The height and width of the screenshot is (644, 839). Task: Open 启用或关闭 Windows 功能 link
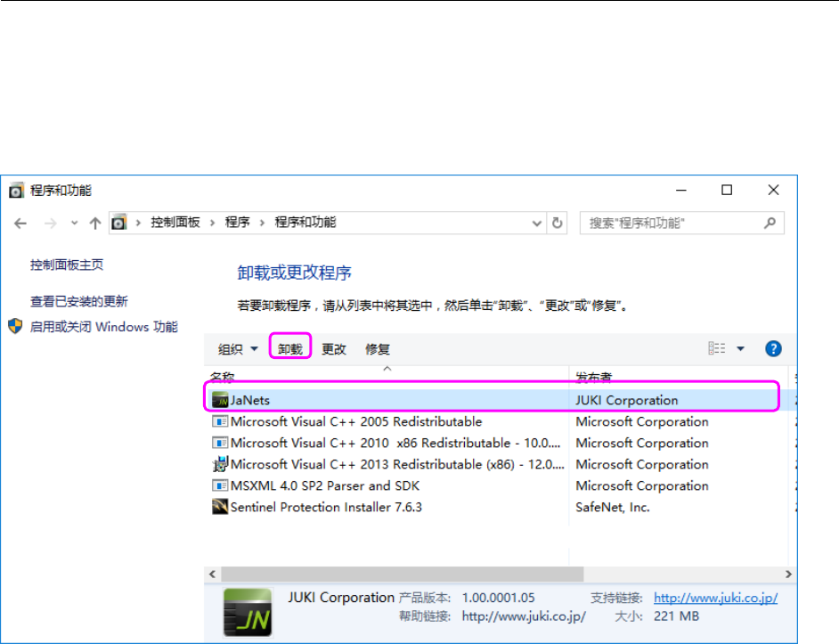tap(104, 327)
